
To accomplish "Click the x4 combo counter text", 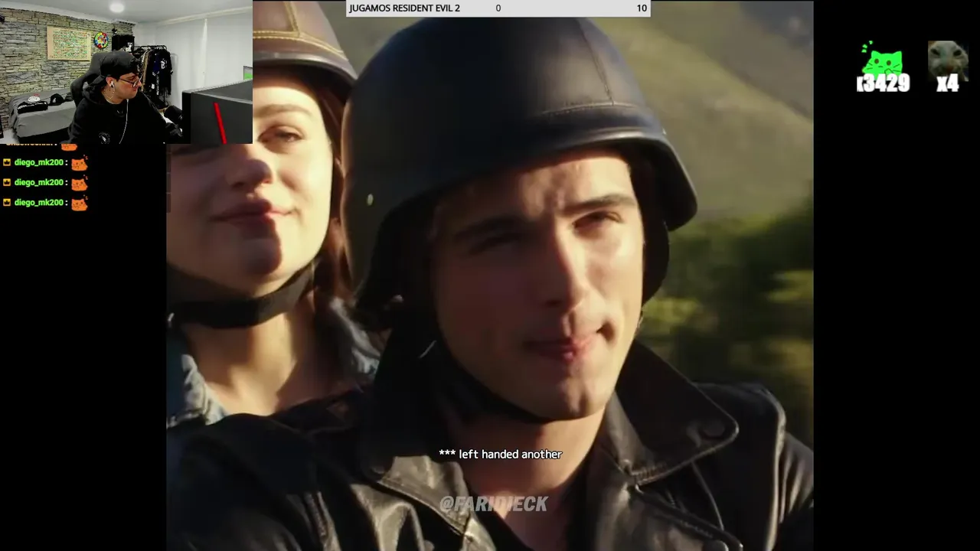I will click(x=948, y=83).
